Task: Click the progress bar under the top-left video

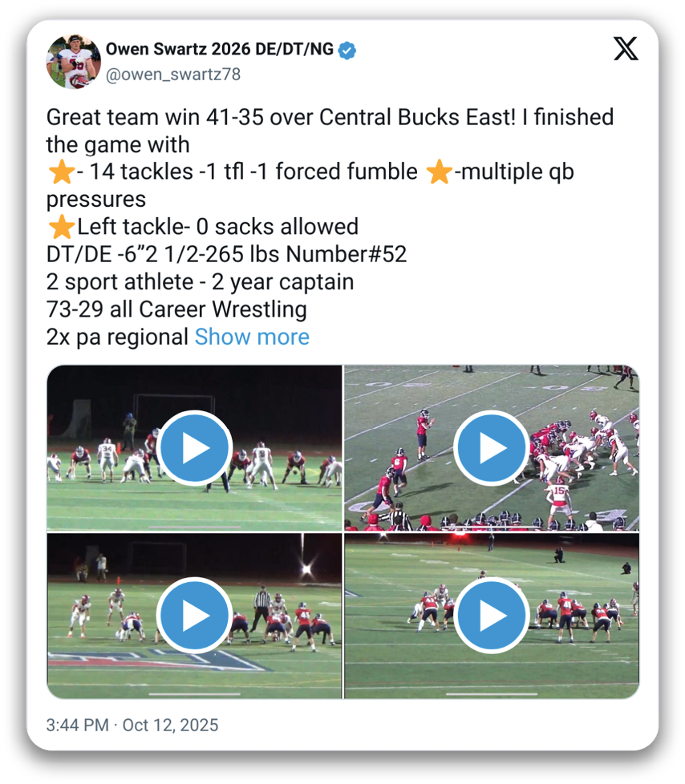Action: pos(195,527)
